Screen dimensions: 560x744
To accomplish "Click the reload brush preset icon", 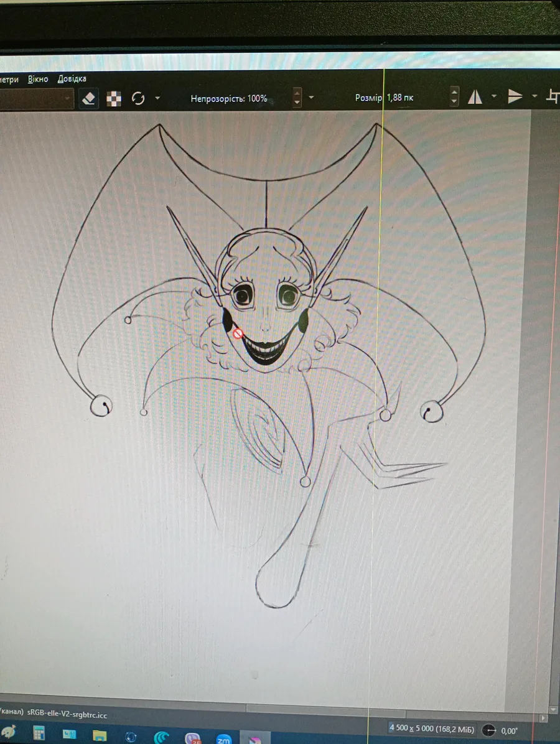I will (138, 98).
